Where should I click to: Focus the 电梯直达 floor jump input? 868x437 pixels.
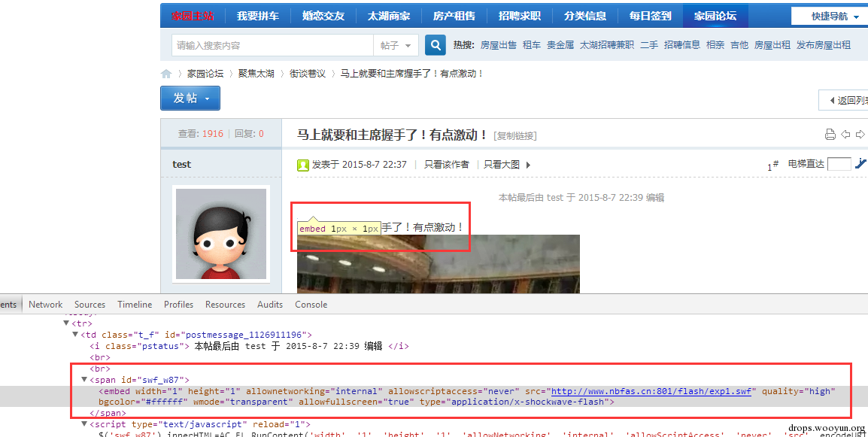[839, 164]
